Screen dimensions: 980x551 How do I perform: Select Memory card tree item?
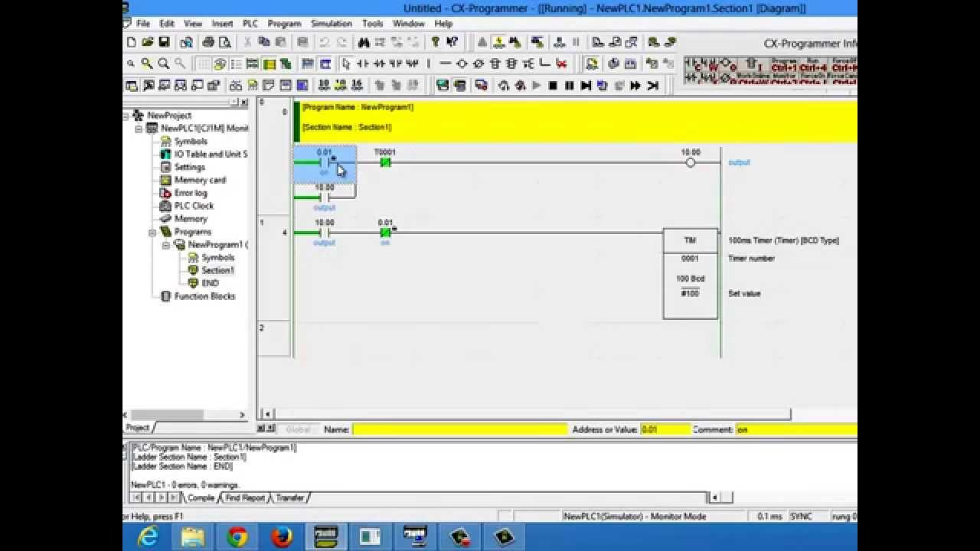click(200, 181)
